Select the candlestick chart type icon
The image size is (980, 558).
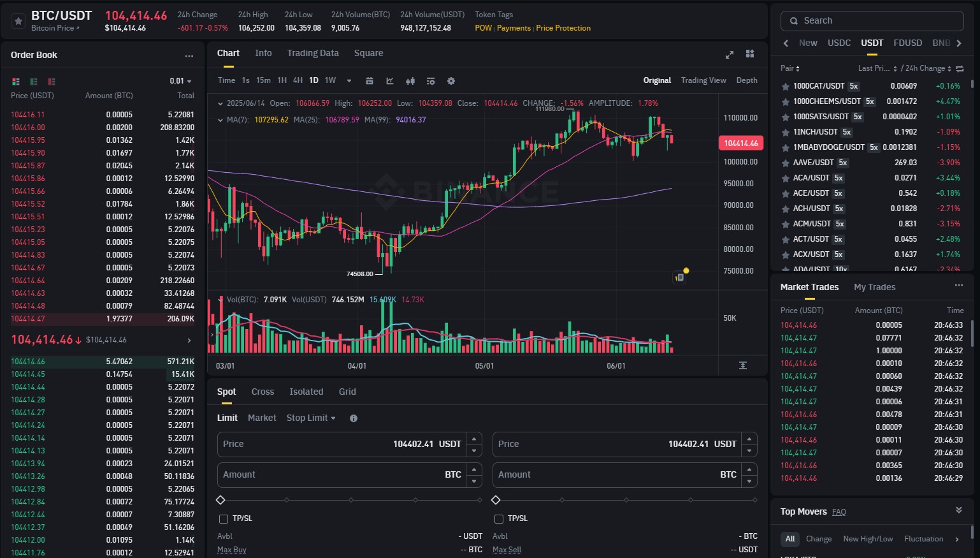click(x=410, y=81)
